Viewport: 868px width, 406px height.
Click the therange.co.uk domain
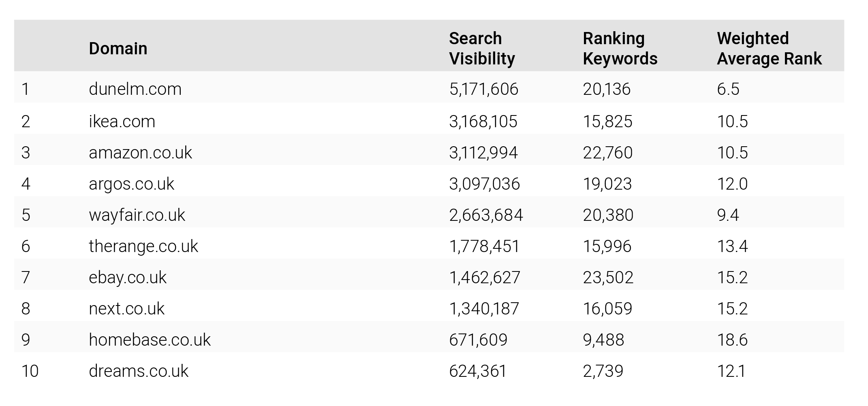pos(143,246)
